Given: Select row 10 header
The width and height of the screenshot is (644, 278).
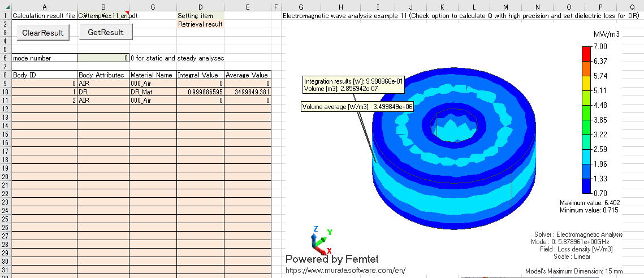Looking at the screenshot, I should coord(6,92).
